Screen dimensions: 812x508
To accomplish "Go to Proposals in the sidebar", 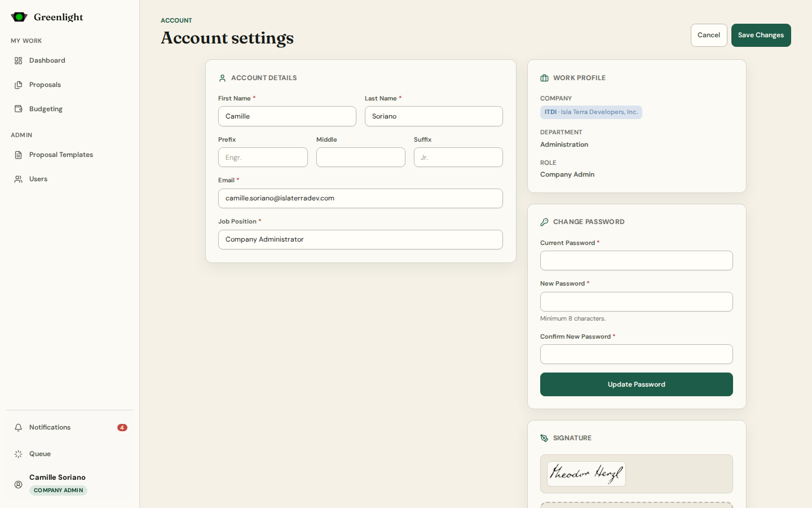I will [x=69, y=85].
